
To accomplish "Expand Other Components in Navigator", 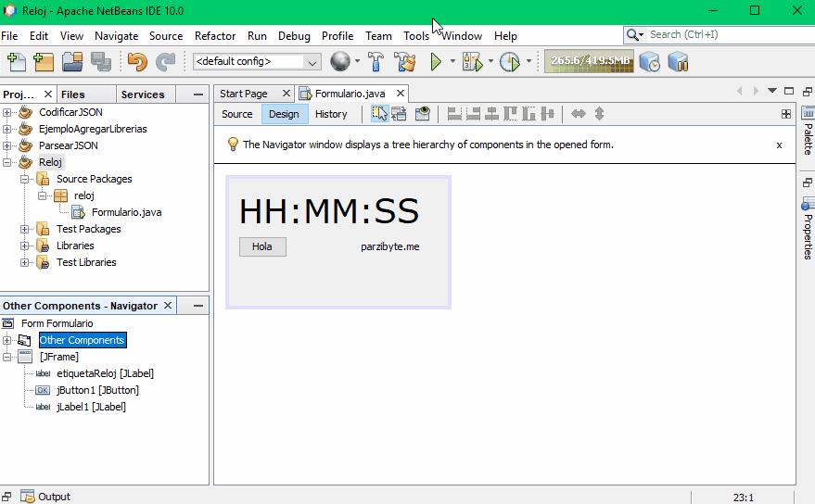I will pos(6,340).
